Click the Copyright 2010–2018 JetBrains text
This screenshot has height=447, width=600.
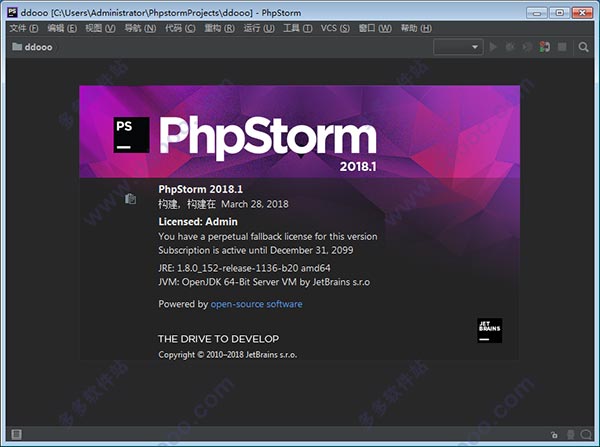pyautogui.click(x=228, y=355)
